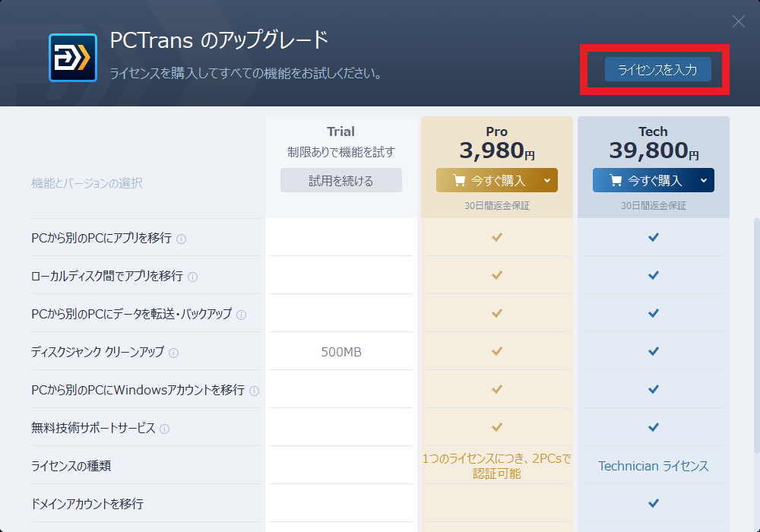Click Tech checkmark for ドメインアカウントを移行
This screenshot has height=532, width=760.
[x=654, y=503]
